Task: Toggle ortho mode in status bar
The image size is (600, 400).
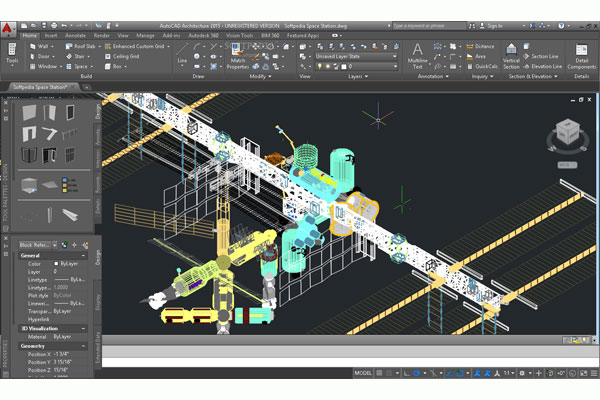Action: (408, 372)
